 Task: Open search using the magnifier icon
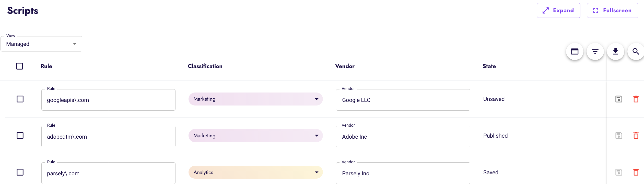636,51
